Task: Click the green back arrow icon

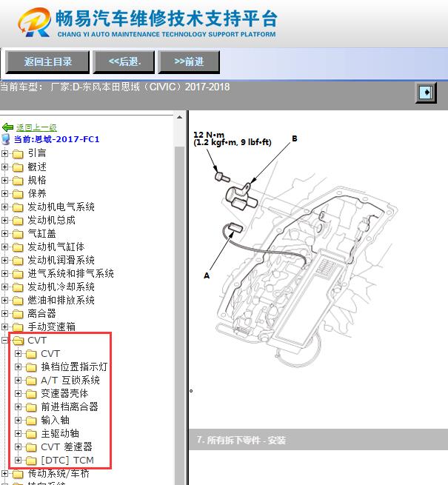Action: (7, 127)
